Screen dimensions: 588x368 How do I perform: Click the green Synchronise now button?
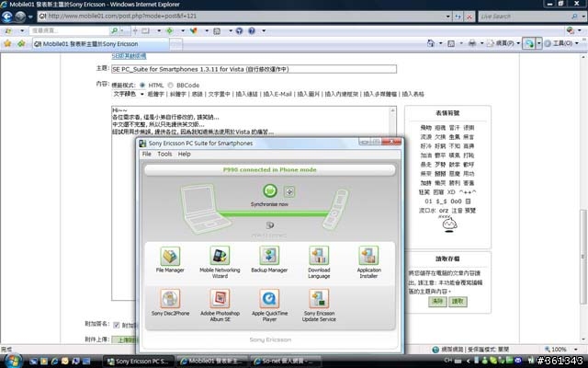click(269, 190)
